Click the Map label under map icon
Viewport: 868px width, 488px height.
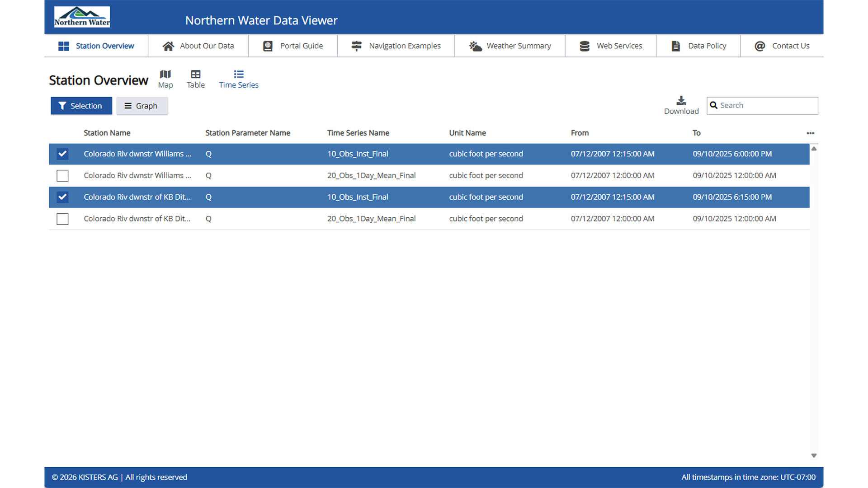[x=165, y=85]
